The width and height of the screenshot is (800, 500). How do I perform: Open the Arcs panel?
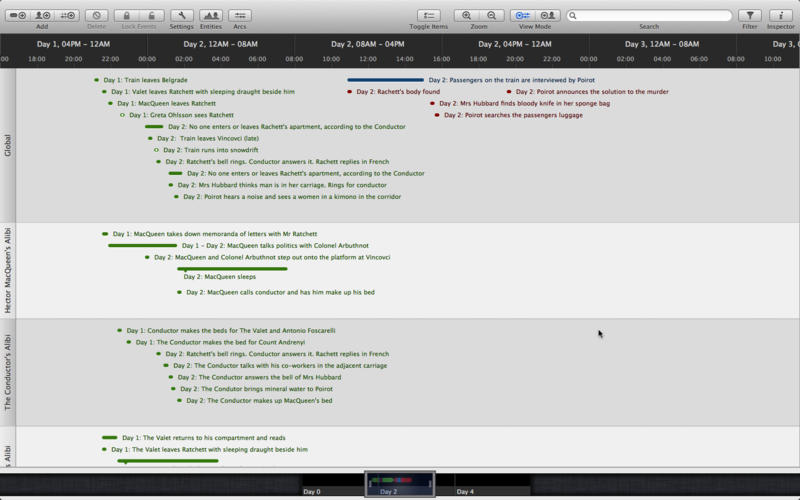coord(240,15)
